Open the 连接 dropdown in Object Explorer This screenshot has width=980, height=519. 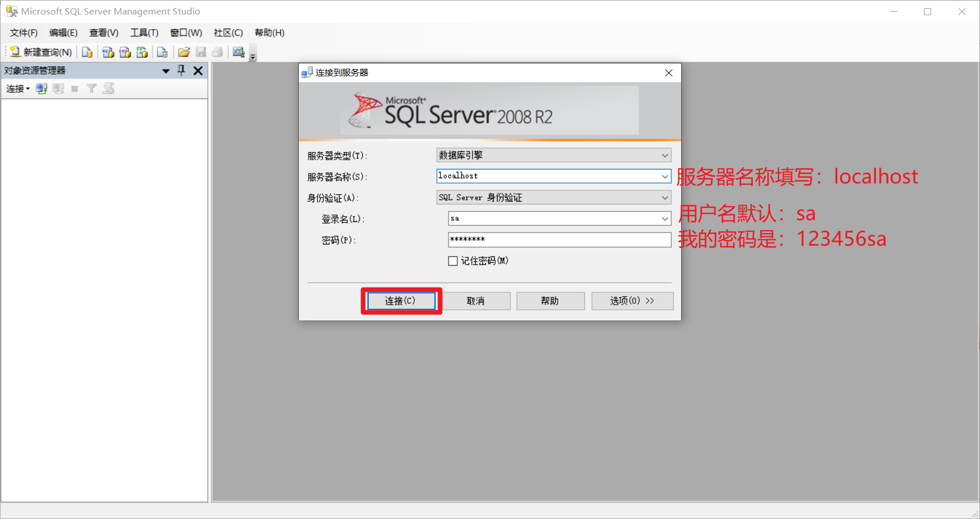point(18,89)
